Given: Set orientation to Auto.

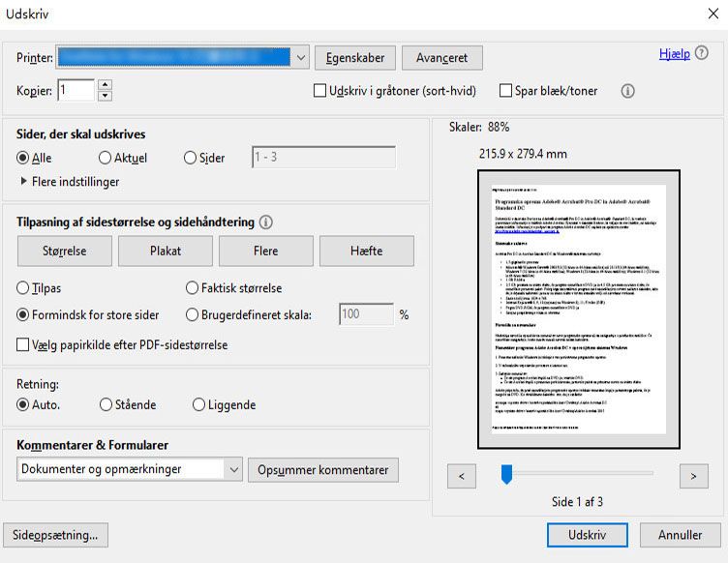Looking at the screenshot, I should click(22, 404).
